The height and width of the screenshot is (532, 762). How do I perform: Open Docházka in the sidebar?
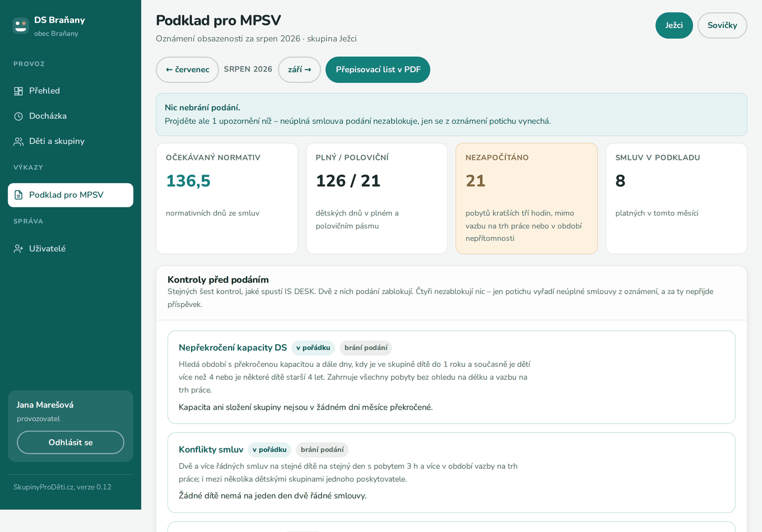click(70, 116)
